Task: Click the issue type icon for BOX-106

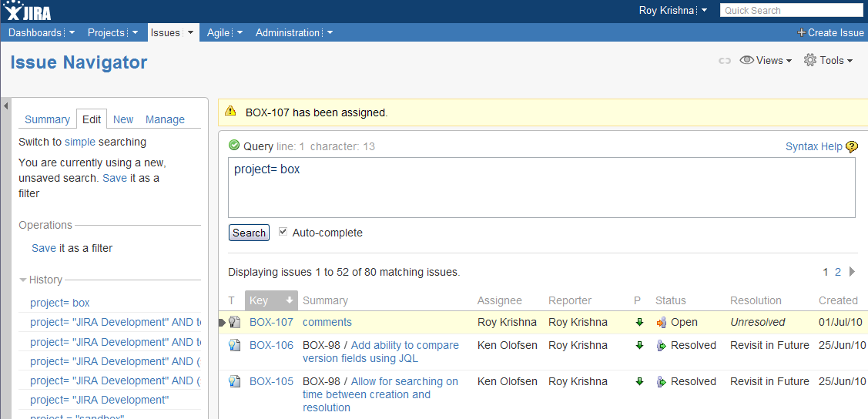Action: tap(235, 345)
